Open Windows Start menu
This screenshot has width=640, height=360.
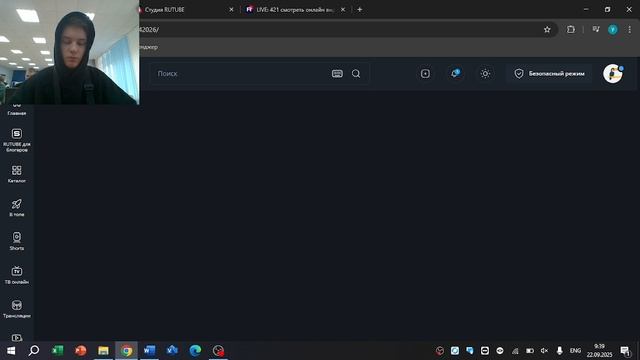tap(11, 351)
